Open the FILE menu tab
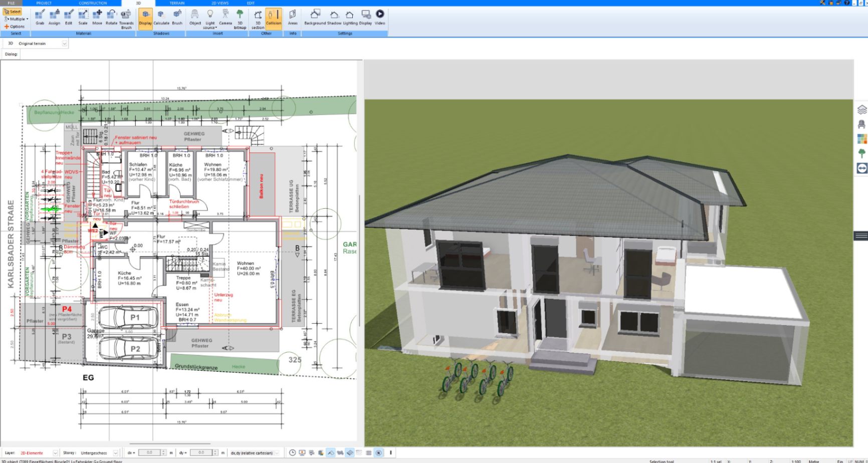The width and height of the screenshot is (868, 463). pyautogui.click(x=11, y=3)
